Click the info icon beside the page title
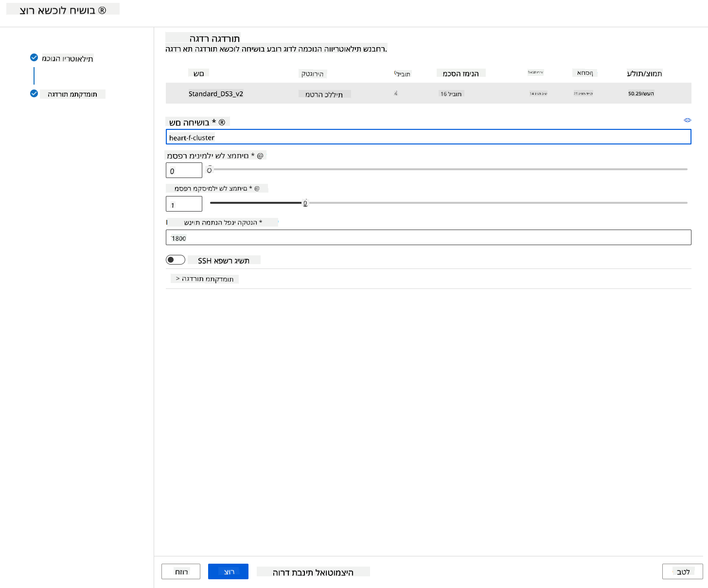The height and width of the screenshot is (588, 708). tap(102, 10)
